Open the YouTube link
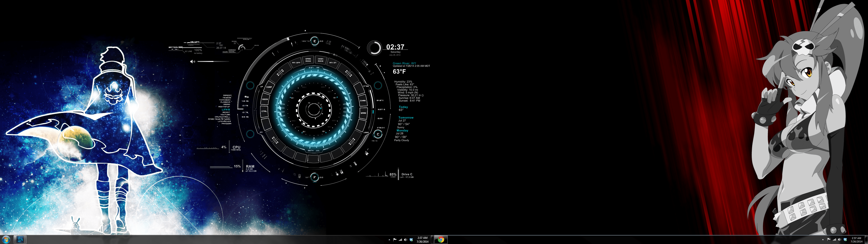868x244 pixels. [225, 115]
